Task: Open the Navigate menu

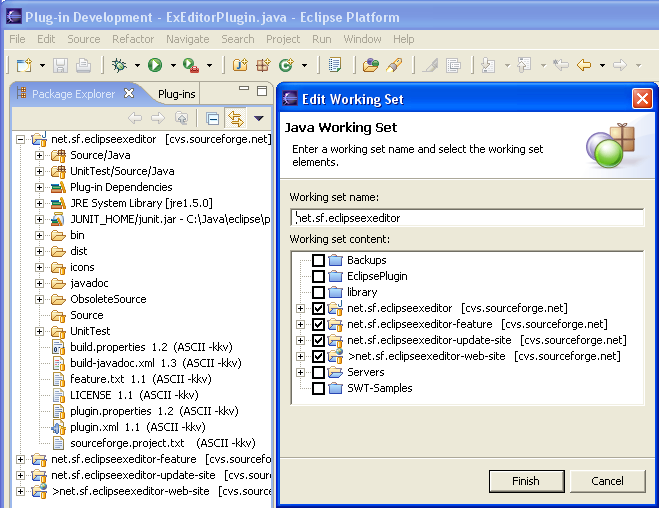Action: pos(187,39)
